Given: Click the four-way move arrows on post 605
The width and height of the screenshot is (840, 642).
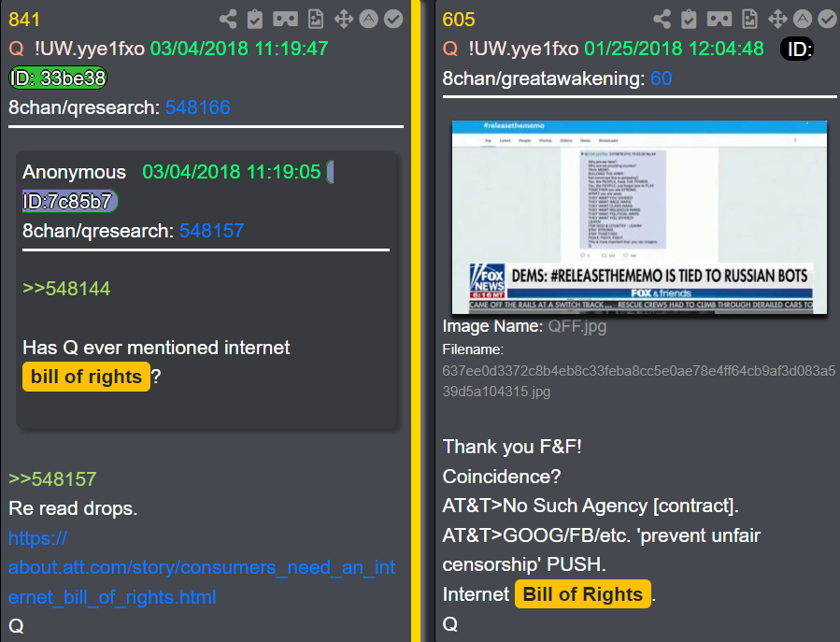Looking at the screenshot, I should coord(777,20).
